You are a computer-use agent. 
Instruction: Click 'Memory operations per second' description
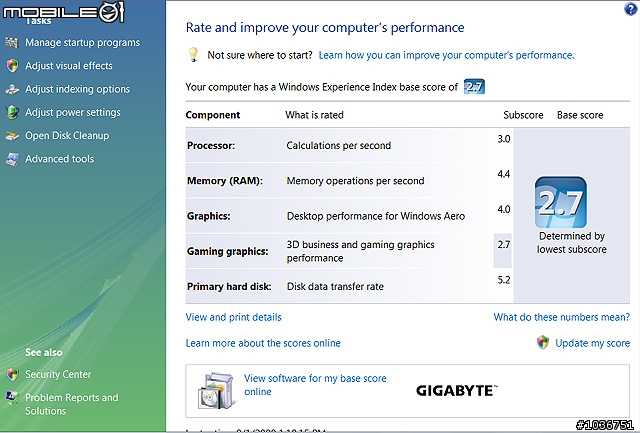(356, 181)
